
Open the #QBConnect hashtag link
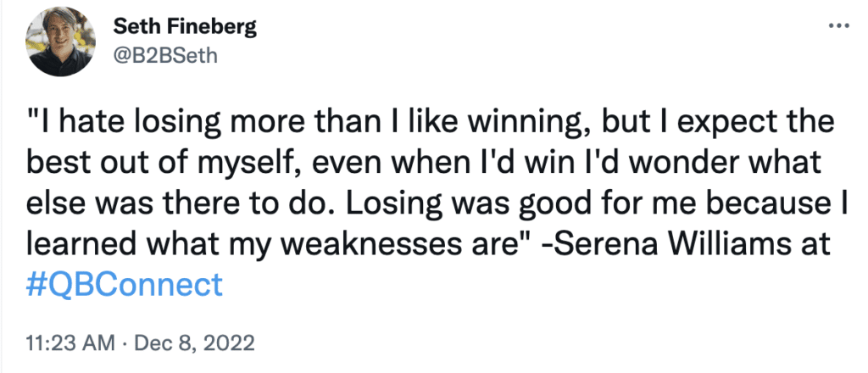pyautogui.click(x=125, y=285)
